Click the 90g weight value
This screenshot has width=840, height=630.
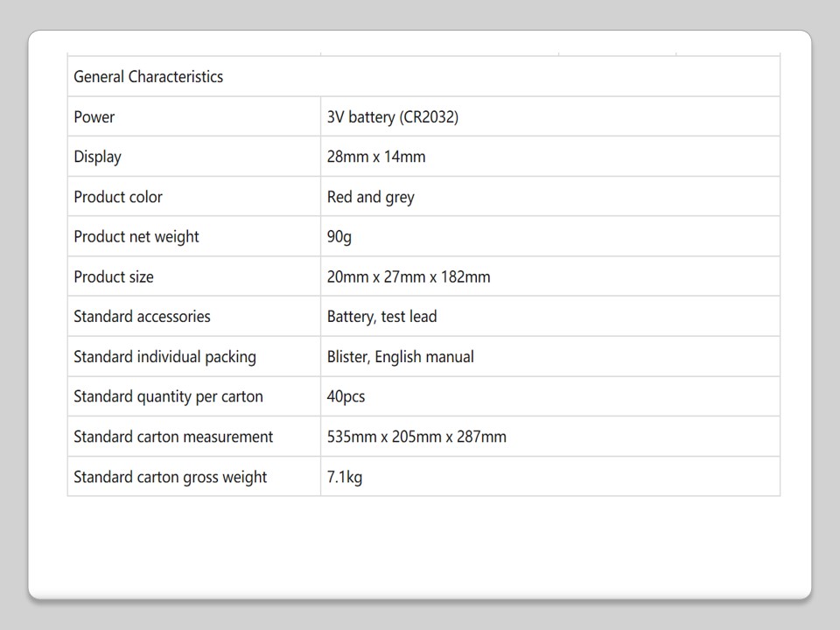(x=339, y=237)
